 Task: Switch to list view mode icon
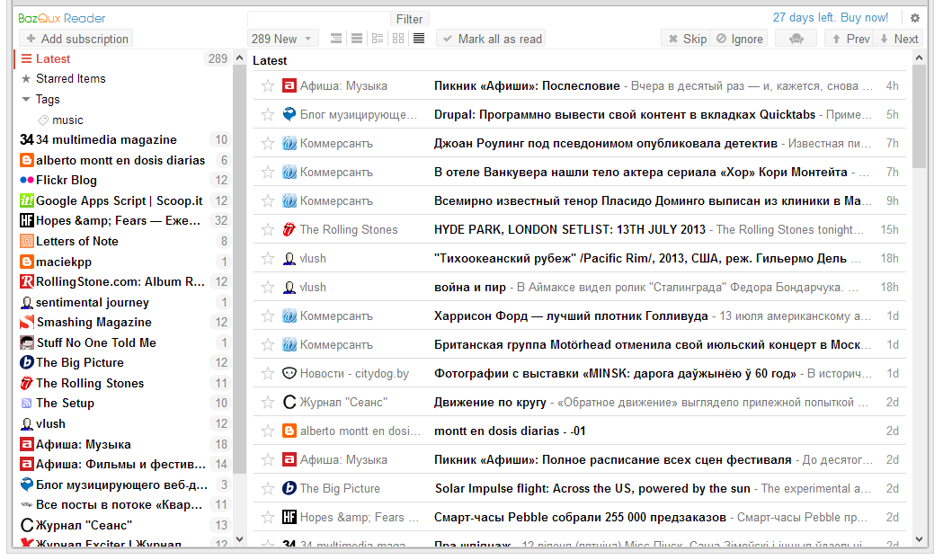coord(357,39)
